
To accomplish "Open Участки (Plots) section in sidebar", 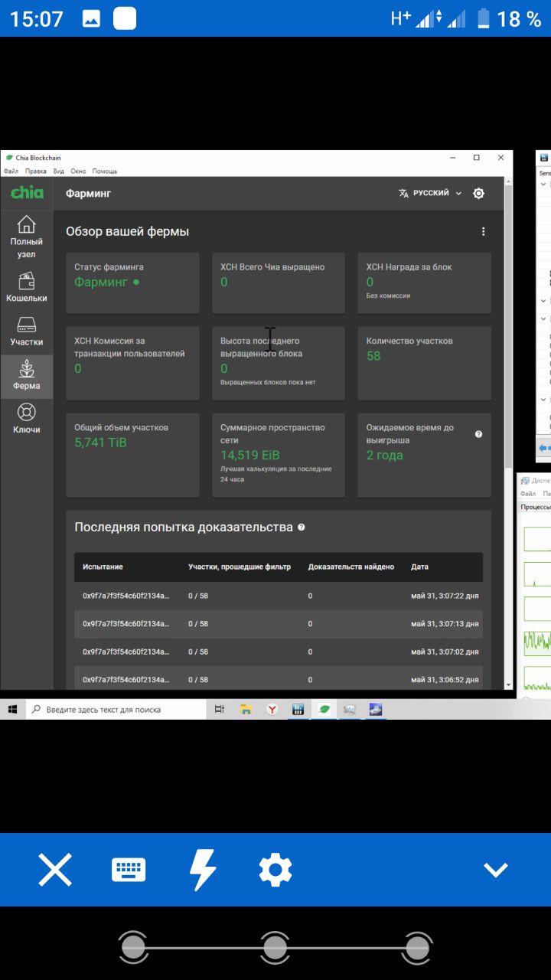I will click(x=27, y=331).
